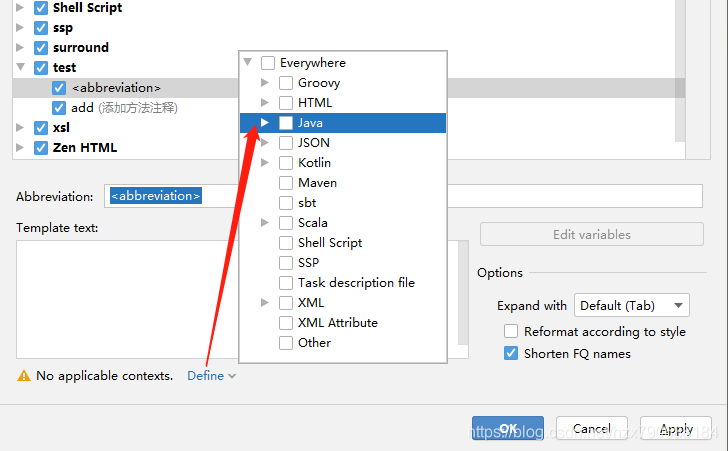Enable the Everywhere context checkbox
The width and height of the screenshot is (728, 451).
pos(268,63)
